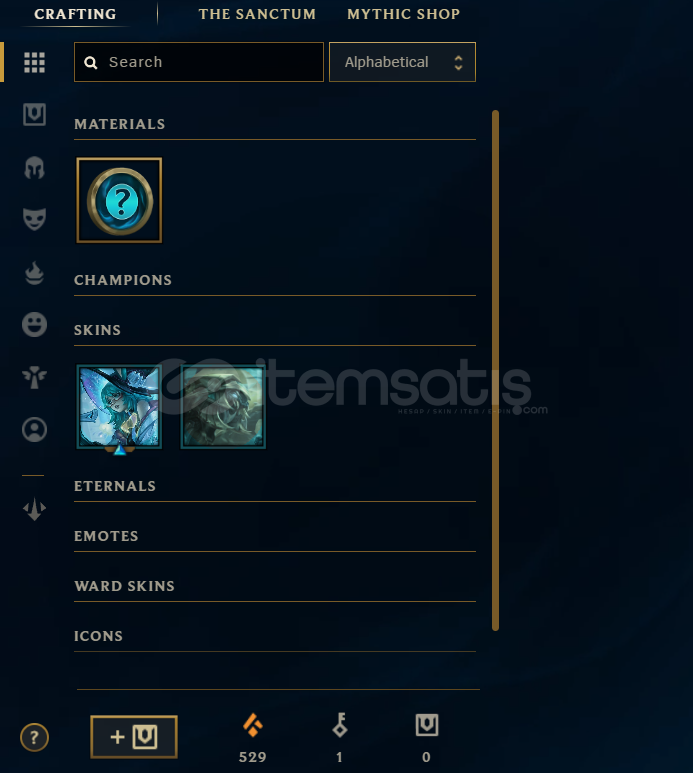Open the Mythic Shop tab
Screen dimensions: 693x773
point(403,14)
